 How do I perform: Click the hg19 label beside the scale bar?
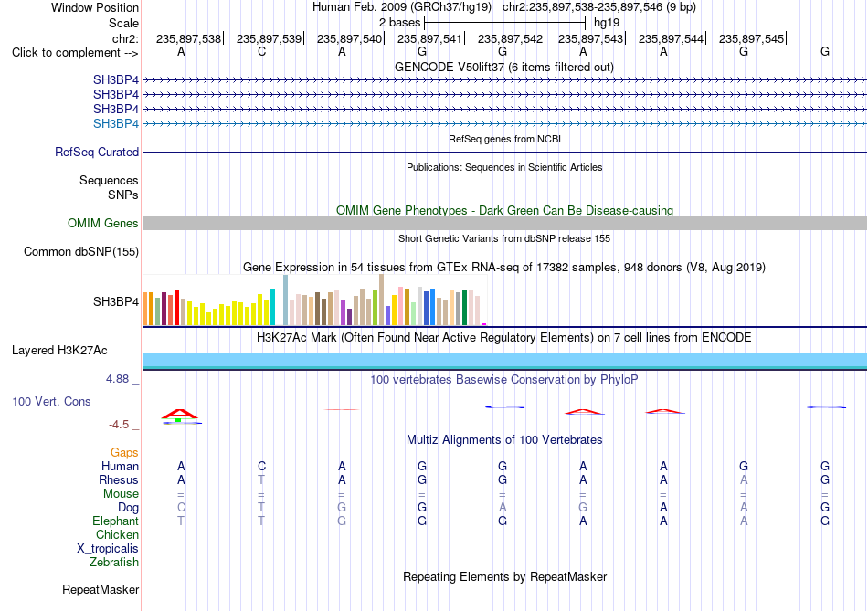[607, 23]
